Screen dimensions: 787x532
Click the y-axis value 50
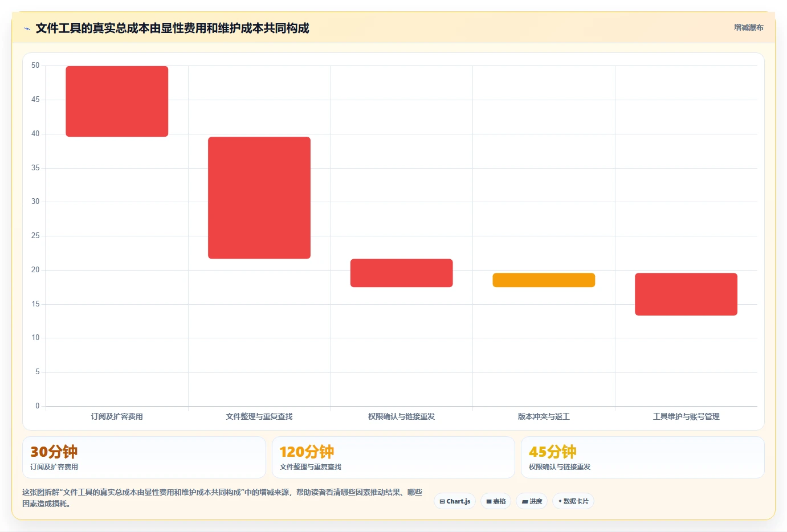pos(35,66)
